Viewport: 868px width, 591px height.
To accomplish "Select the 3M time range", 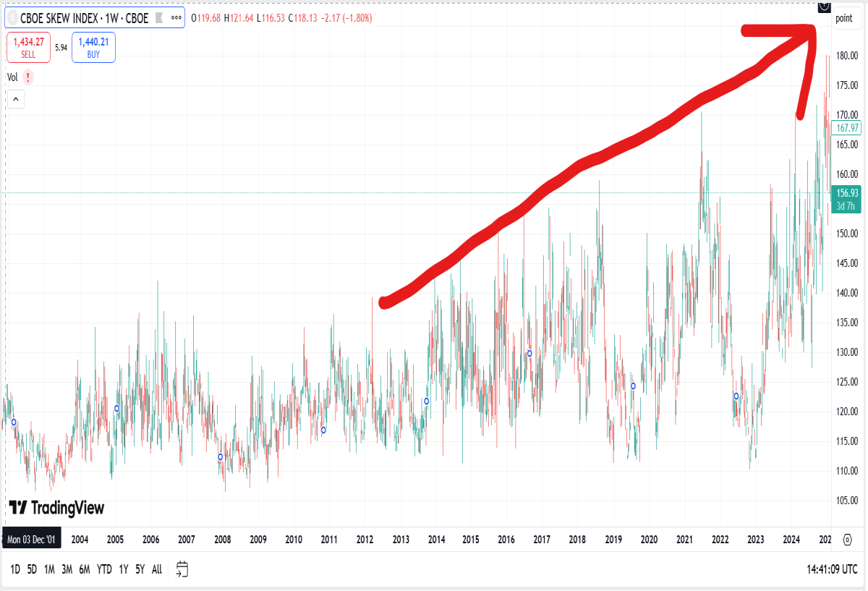I will pos(67,569).
